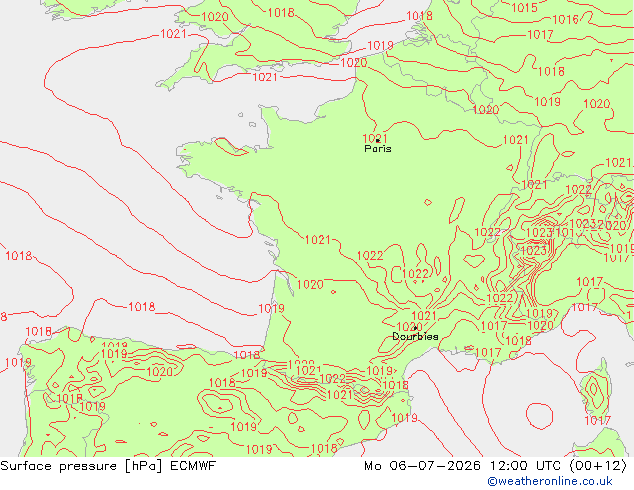Click the 1019 isobar label off the Aquitaine coast
This screenshot has height=490, width=634.
(271, 309)
